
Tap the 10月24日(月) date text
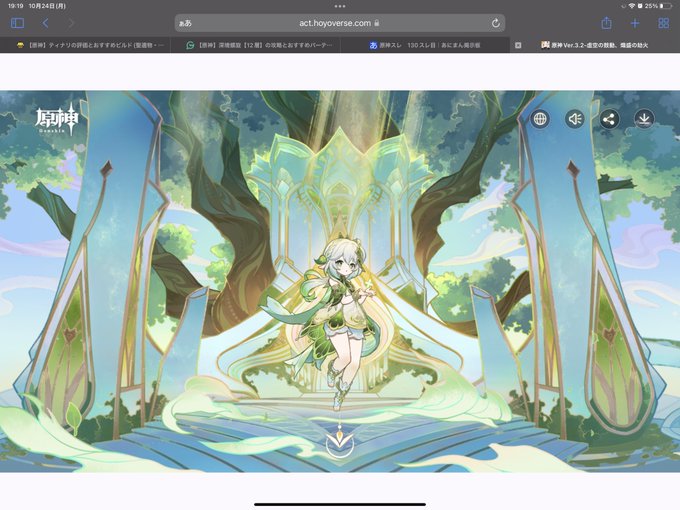(x=47, y=6)
